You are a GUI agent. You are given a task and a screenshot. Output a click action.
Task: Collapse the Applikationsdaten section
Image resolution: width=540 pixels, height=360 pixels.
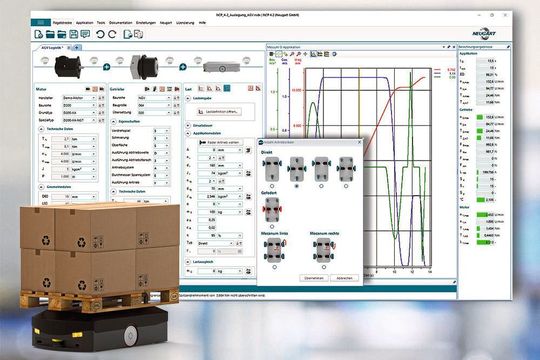188,133
